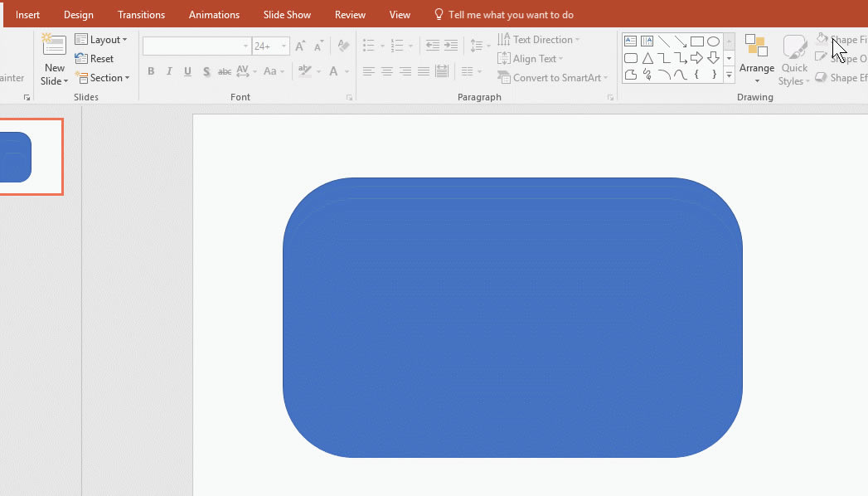Open the Add or Remove Columns menu

click(x=472, y=71)
